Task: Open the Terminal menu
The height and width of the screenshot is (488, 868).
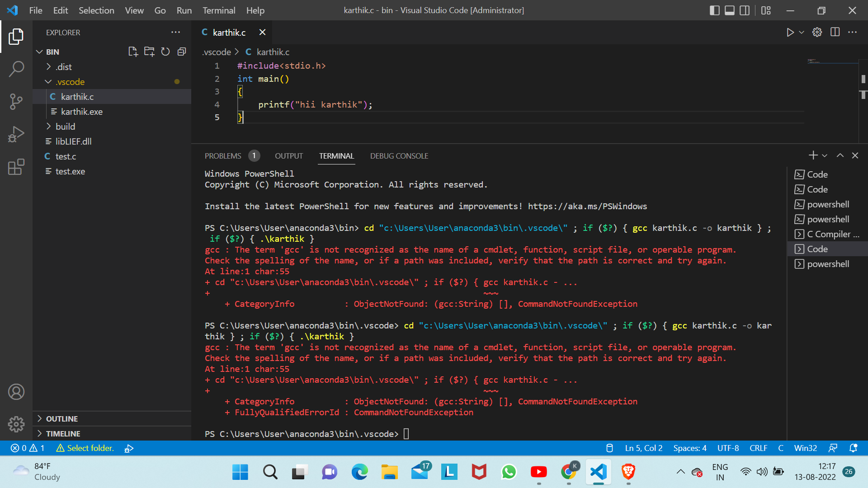Action: (x=219, y=10)
